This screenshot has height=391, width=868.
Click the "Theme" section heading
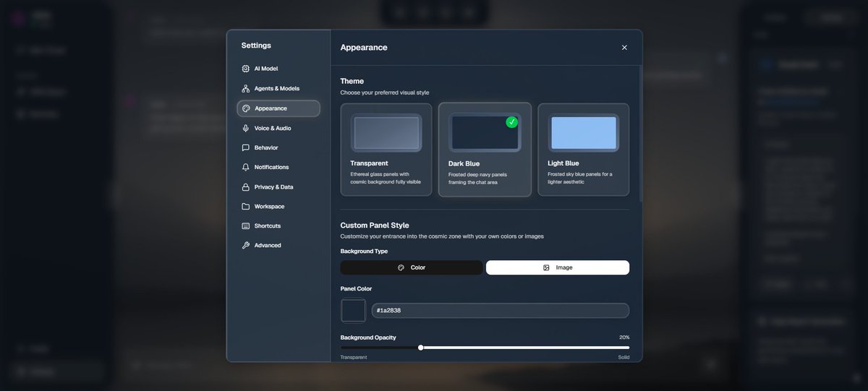click(352, 81)
